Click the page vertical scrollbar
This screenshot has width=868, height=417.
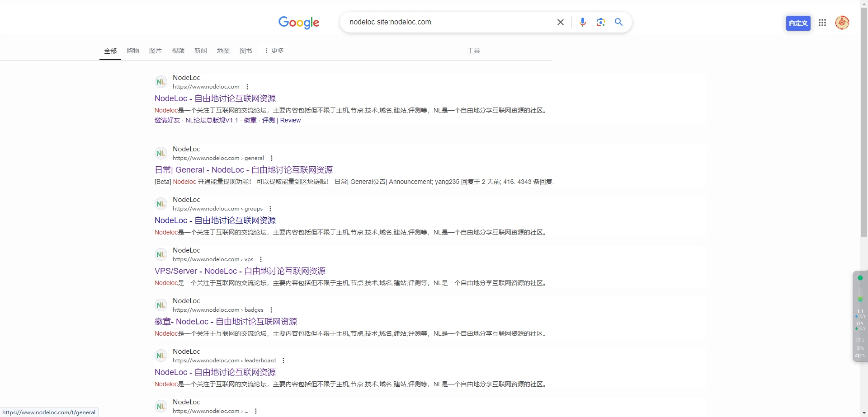pos(864,122)
